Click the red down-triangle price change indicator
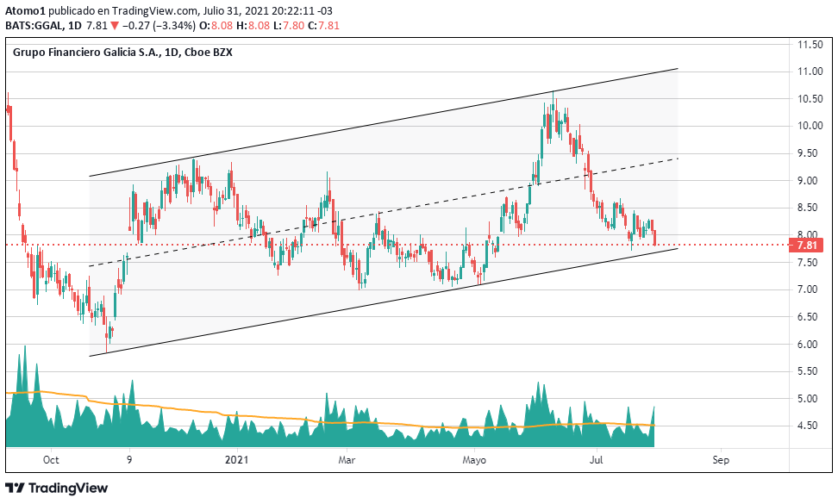This screenshot has height=504, width=838. (115, 26)
